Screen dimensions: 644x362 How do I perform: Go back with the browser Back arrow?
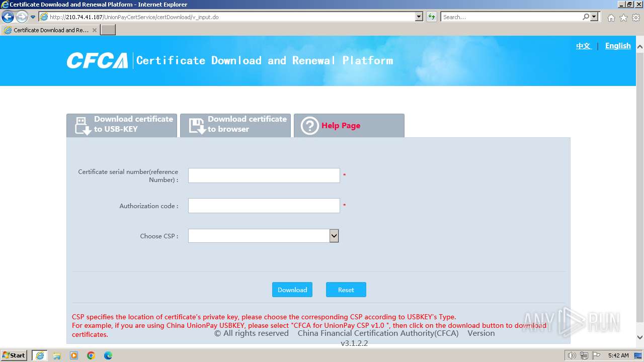8,17
